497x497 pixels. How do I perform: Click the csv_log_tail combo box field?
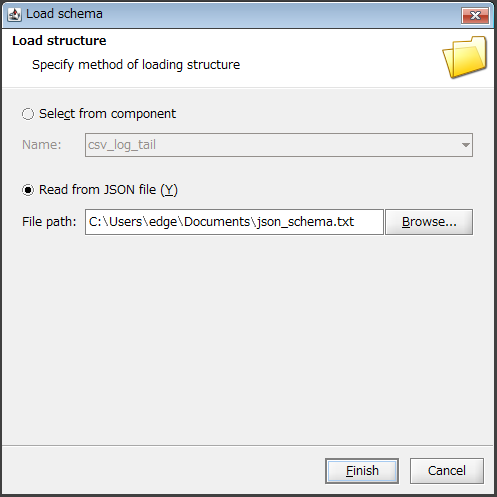pyautogui.click(x=279, y=145)
